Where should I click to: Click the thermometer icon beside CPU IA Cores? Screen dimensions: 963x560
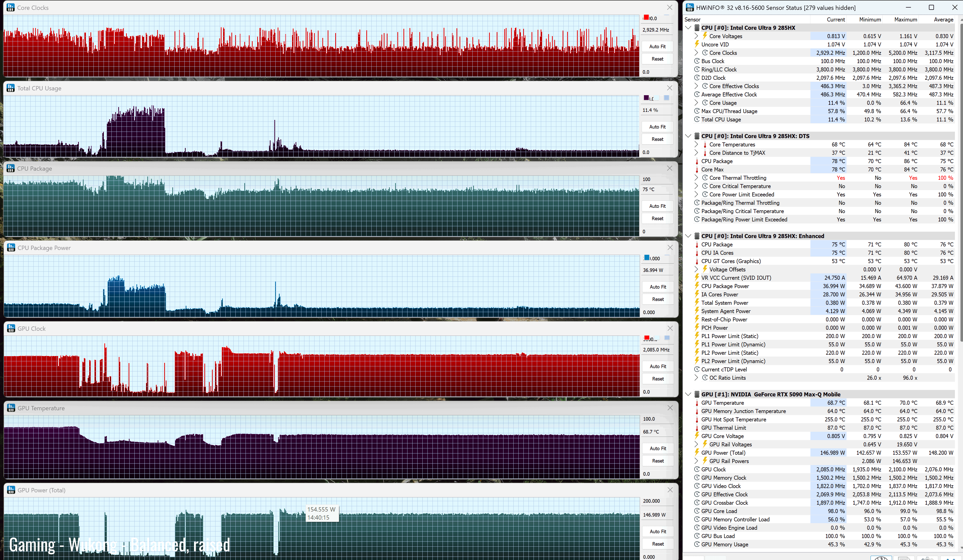click(697, 253)
